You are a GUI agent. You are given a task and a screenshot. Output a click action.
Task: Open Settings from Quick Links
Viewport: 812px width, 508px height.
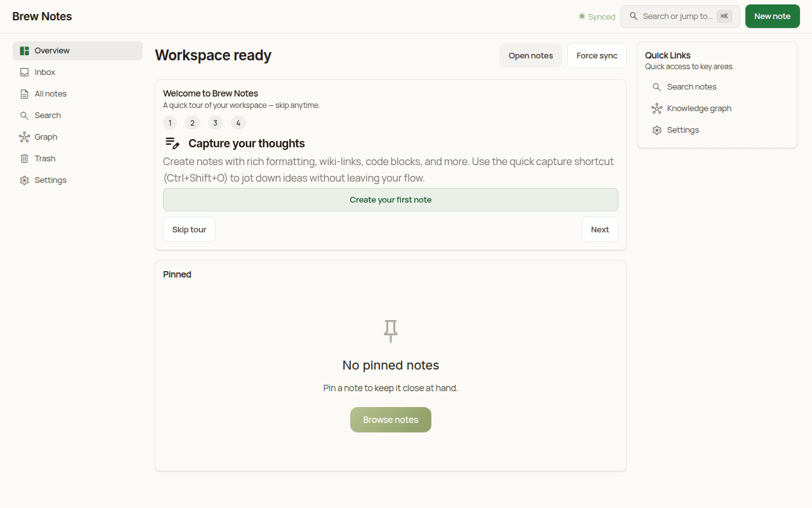tap(717, 130)
